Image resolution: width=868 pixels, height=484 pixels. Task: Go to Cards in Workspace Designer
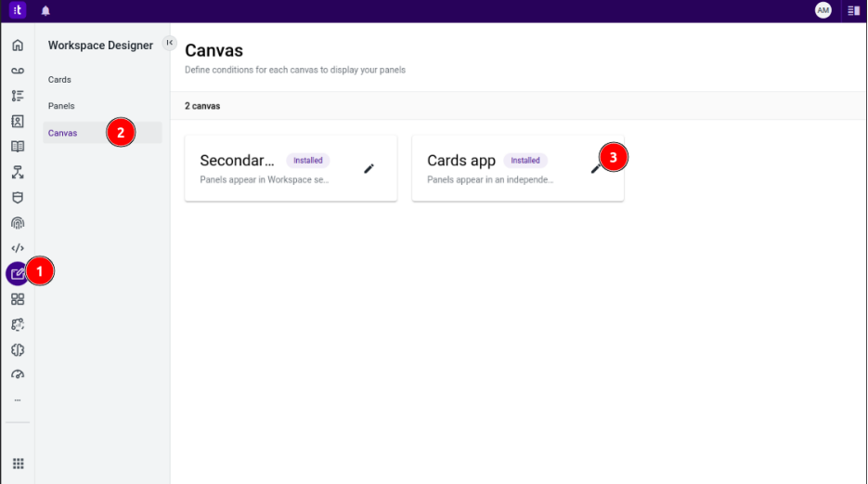pos(59,80)
